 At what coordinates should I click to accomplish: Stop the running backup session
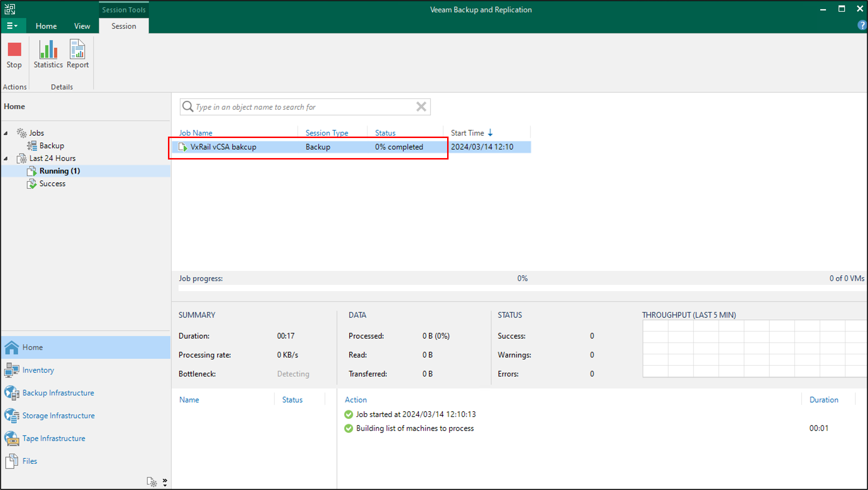click(14, 55)
